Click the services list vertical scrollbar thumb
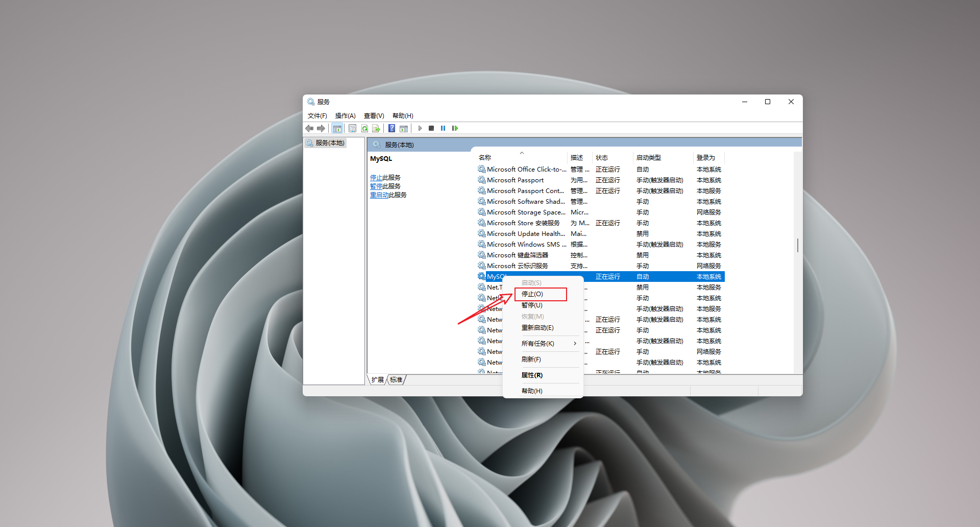This screenshot has height=527, width=980. pyautogui.click(x=798, y=245)
